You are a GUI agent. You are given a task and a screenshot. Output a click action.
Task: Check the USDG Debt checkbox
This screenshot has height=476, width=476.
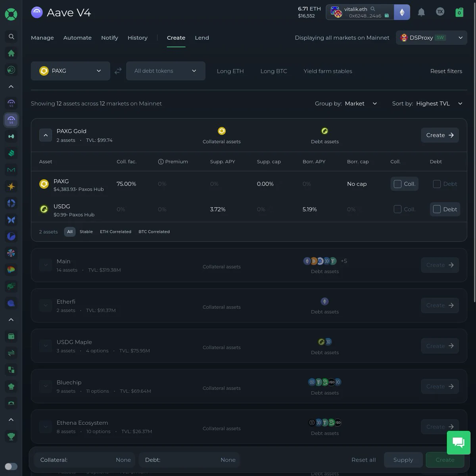pyautogui.click(x=437, y=209)
